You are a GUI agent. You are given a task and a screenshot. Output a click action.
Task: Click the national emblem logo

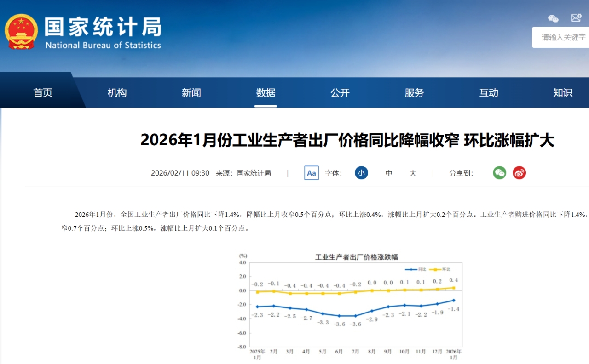tap(21, 32)
